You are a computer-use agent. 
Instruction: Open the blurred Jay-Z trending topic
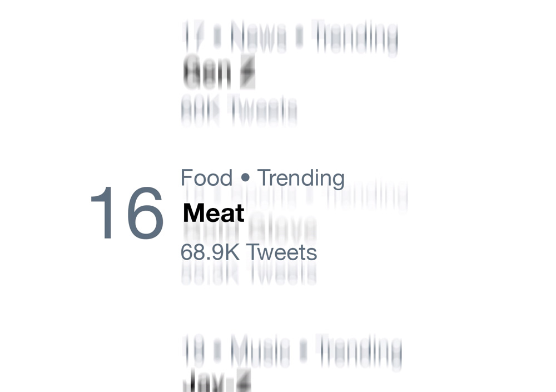pos(207,381)
